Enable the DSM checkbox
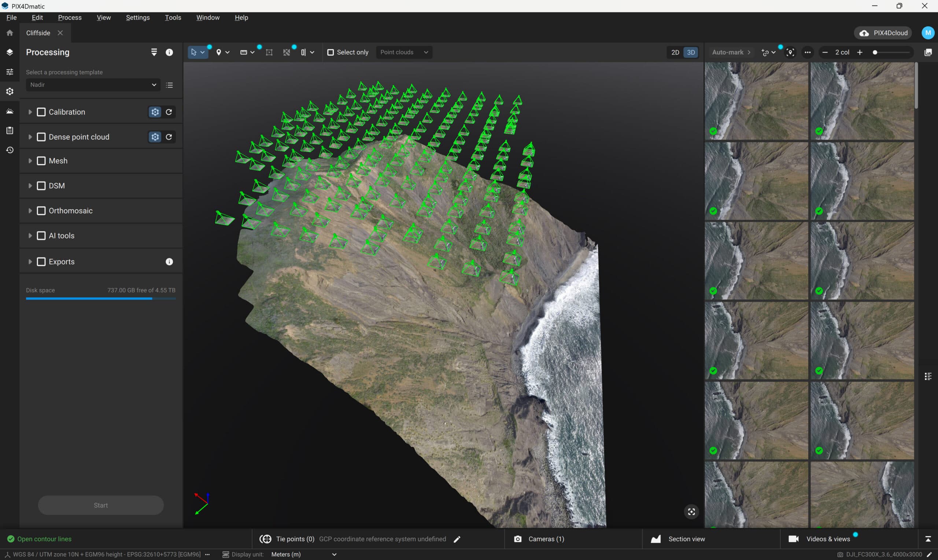 coord(41,186)
